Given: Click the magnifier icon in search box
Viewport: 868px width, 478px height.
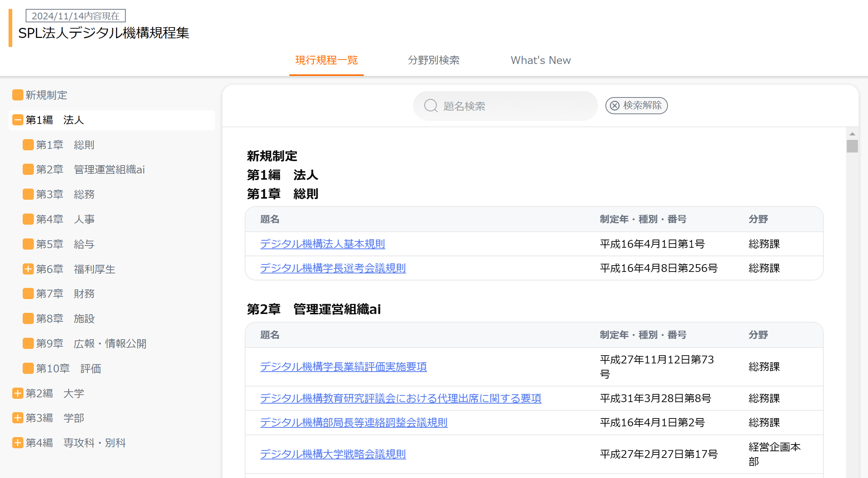Looking at the screenshot, I should pyautogui.click(x=431, y=106).
